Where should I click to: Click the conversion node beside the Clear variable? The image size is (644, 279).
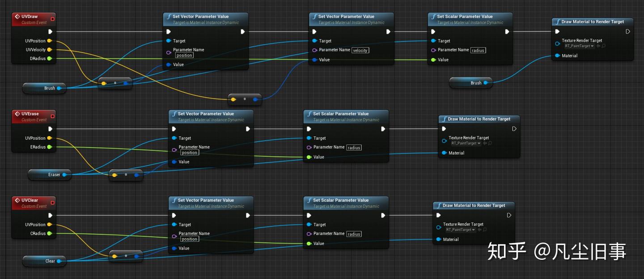pyautogui.click(x=126, y=256)
